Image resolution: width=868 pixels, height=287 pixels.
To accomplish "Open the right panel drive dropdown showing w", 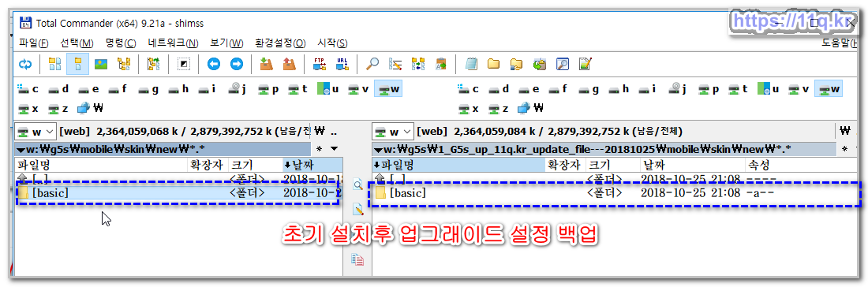I will [x=392, y=132].
